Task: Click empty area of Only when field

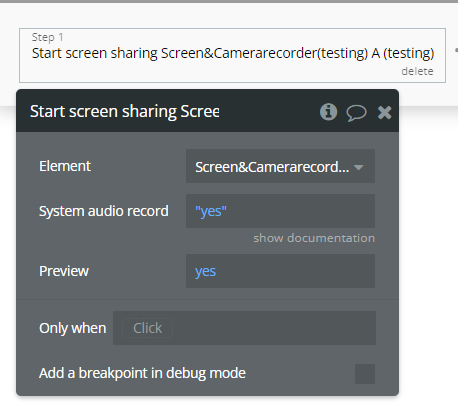Action: pos(273,328)
